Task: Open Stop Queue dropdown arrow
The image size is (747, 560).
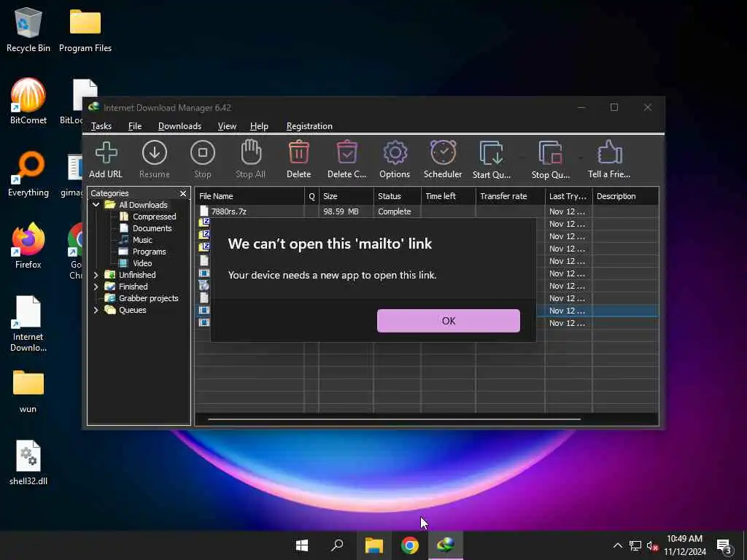Action: (580, 157)
